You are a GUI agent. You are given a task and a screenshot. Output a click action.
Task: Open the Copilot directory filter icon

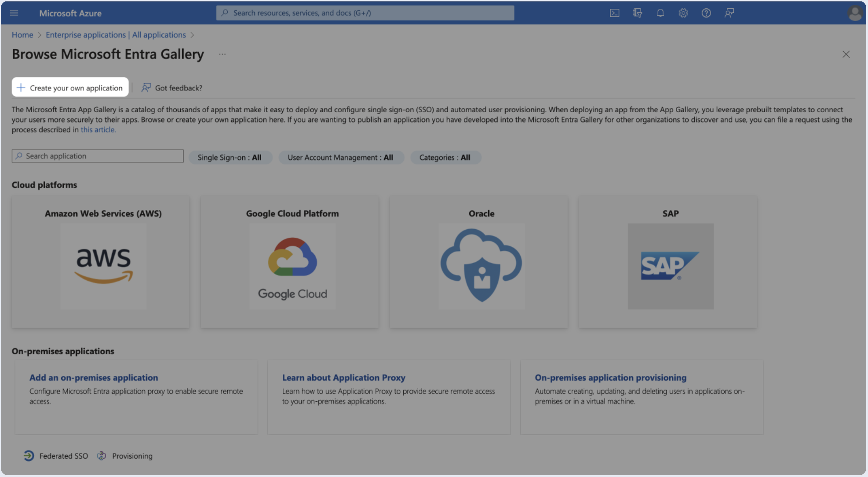point(637,13)
